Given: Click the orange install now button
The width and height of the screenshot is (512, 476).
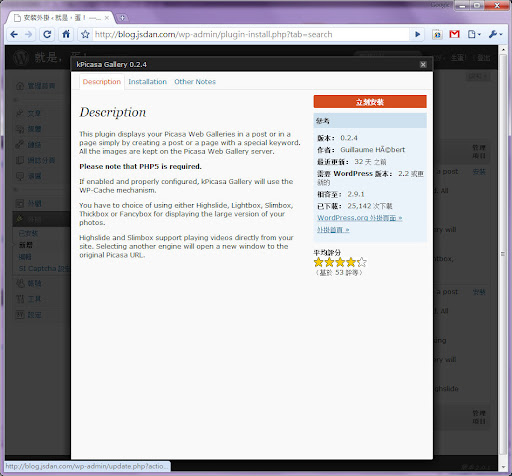Looking at the screenshot, I should [370, 102].
